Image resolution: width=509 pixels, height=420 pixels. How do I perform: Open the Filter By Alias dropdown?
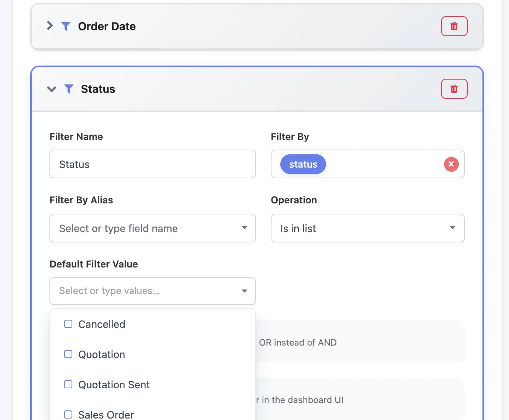153,228
